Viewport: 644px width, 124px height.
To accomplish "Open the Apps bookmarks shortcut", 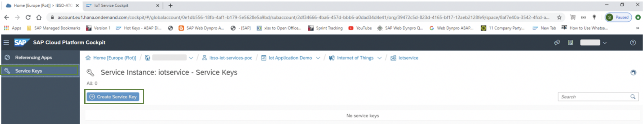I will coord(12,28).
